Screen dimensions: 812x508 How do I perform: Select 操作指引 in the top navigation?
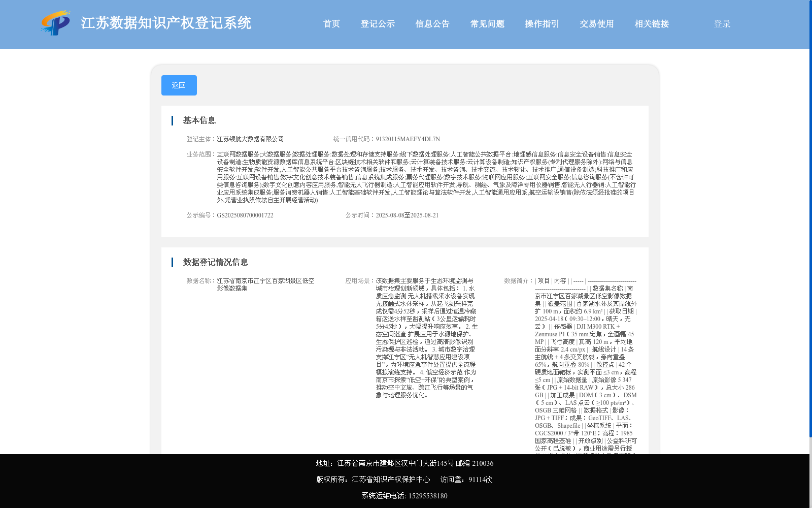tap(542, 24)
